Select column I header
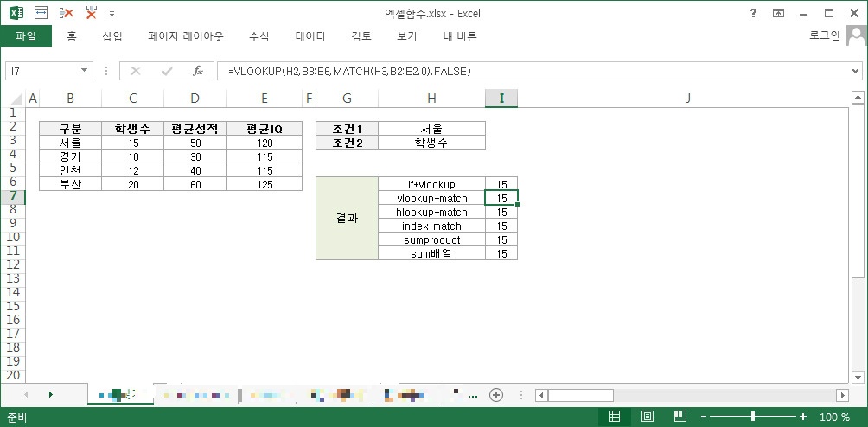Viewport: 868px width, 427px height. pos(501,99)
